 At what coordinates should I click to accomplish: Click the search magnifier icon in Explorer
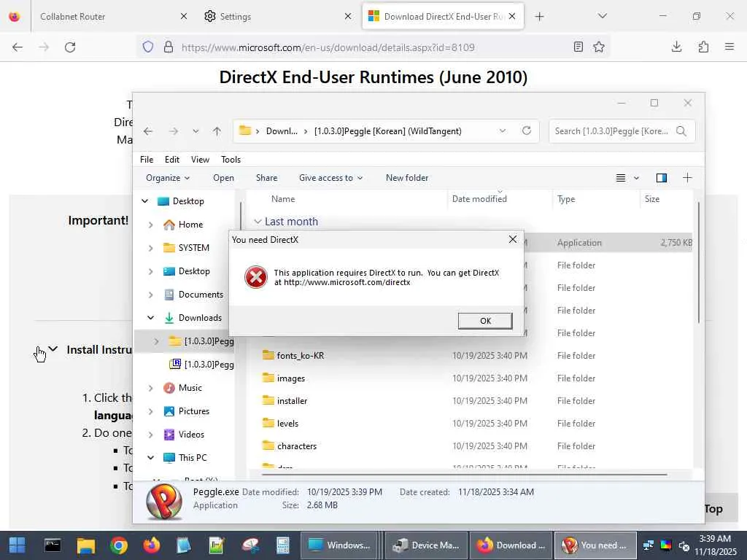(681, 131)
